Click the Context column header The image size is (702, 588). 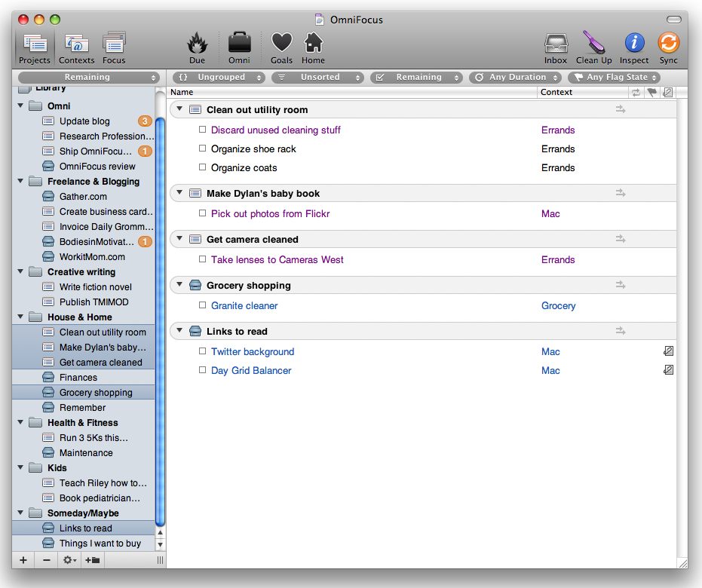[582, 92]
